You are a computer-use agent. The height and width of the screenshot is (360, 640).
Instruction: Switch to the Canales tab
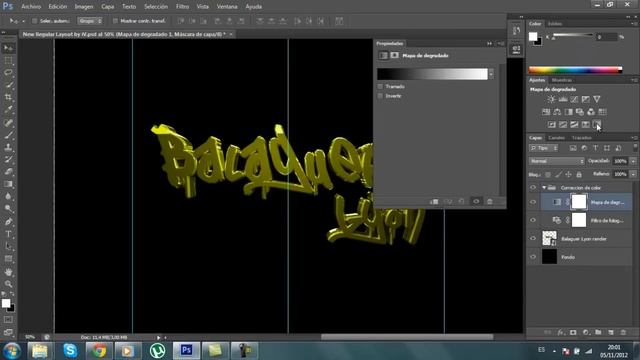click(x=557, y=138)
